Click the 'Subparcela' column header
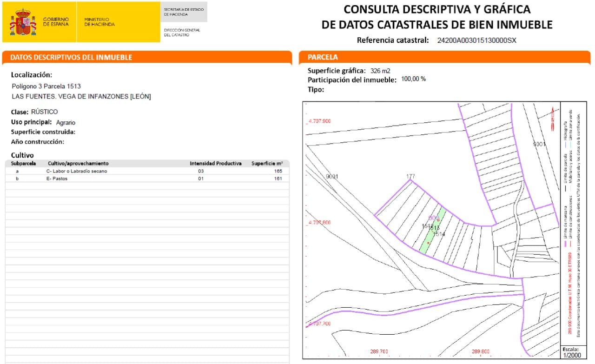The width and height of the screenshot is (595, 364). tap(22, 164)
